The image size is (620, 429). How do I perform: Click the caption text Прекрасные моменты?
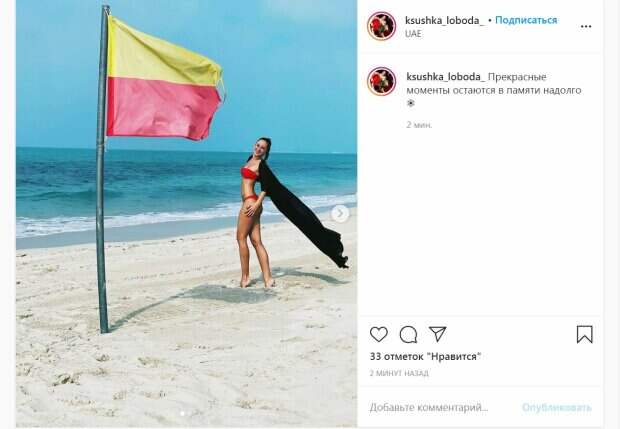tap(494, 83)
